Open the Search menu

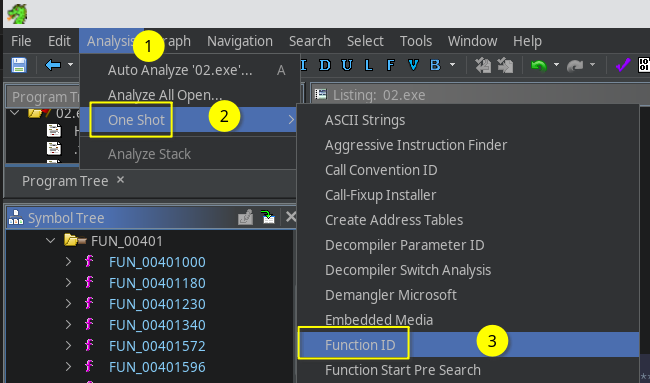coord(310,41)
